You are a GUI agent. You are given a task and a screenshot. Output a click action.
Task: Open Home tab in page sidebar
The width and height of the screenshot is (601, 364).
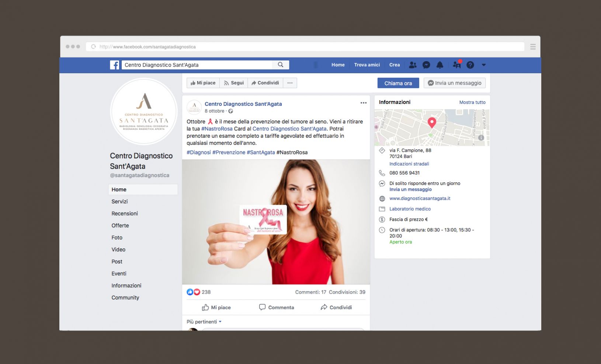(x=143, y=189)
